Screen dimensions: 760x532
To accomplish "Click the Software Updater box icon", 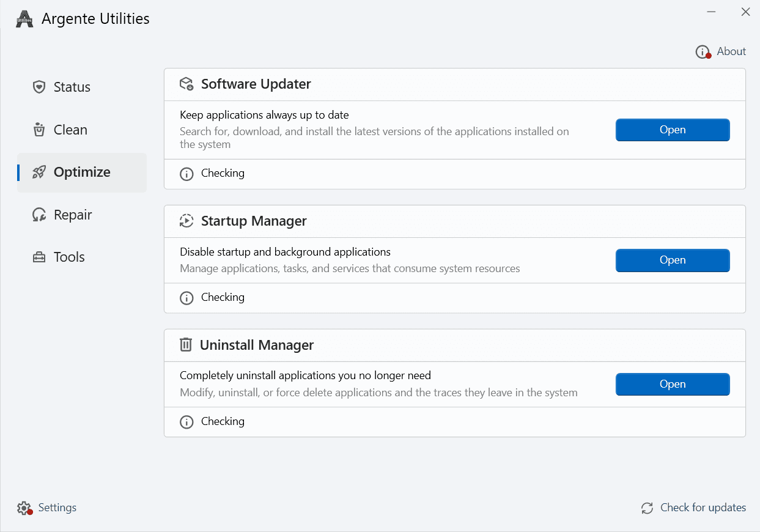I will point(186,84).
